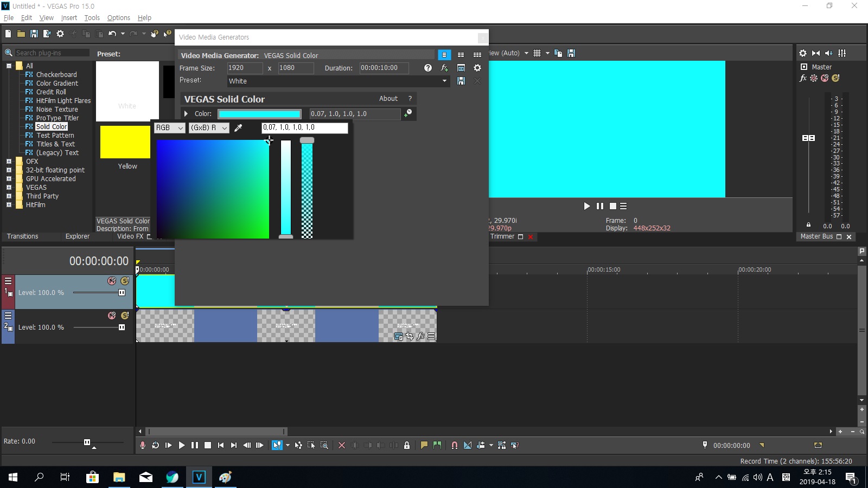Select the Envelope Edit tool
Screen dimensions: 868x488
[x=298, y=445]
